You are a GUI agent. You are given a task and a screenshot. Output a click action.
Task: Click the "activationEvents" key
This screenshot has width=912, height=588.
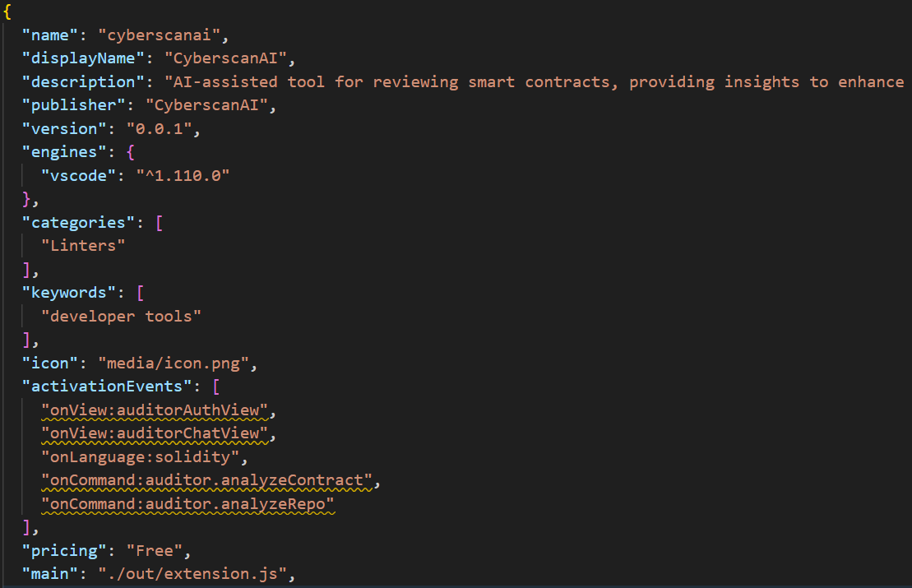click(x=106, y=387)
